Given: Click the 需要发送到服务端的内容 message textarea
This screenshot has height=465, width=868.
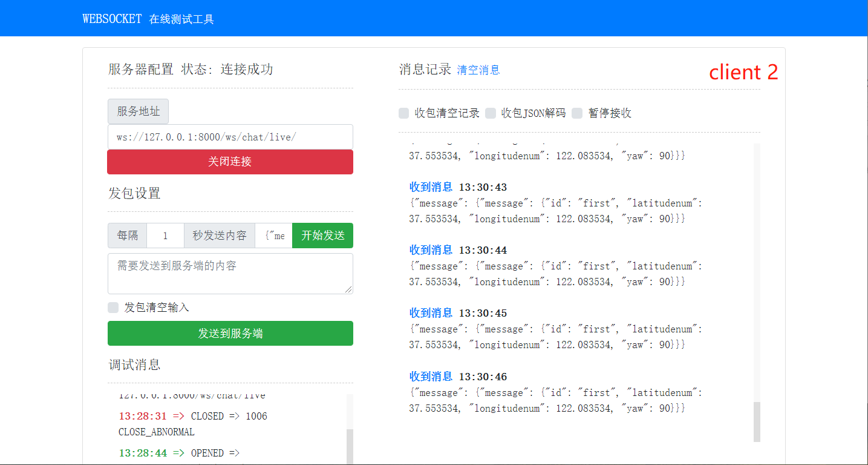Looking at the screenshot, I should pyautogui.click(x=230, y=274).
